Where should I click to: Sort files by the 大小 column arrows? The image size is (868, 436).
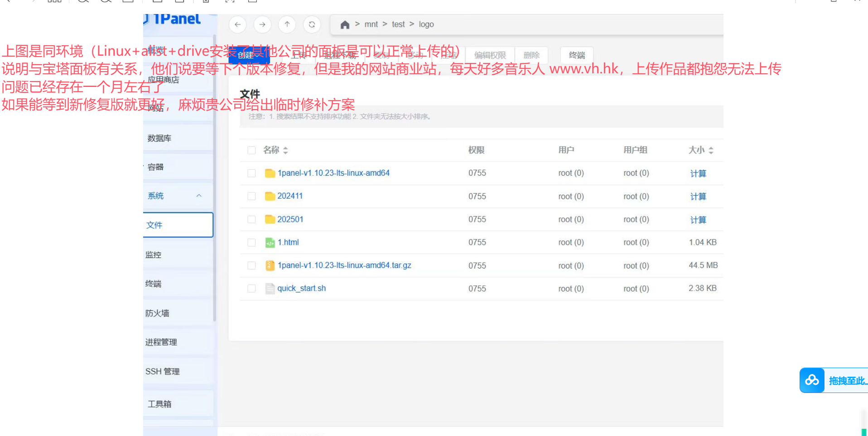point(711,150)
